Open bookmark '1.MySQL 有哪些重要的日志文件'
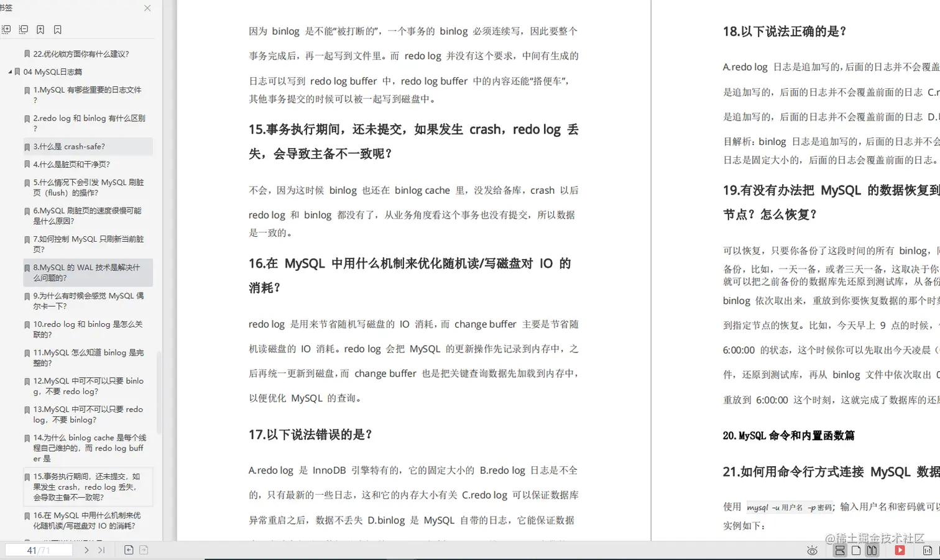 tap(88, 94)
